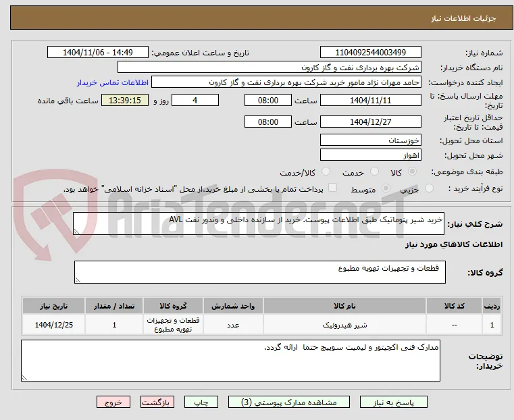Click the resize handle of توضیحات خریدار textarea
This screenshot has height=420, width=514.
pos(24,377)
